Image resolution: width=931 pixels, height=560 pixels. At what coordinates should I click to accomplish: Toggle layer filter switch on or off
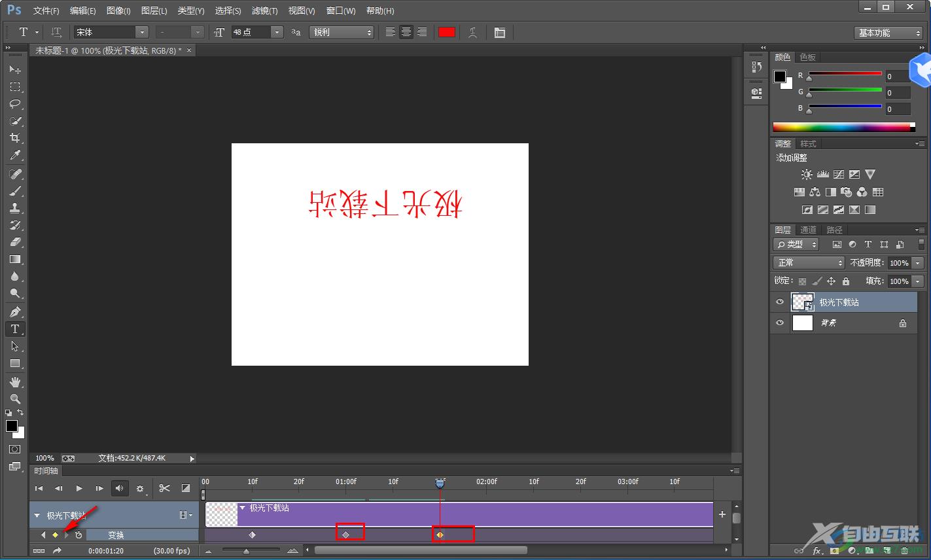pyautogui.click(x=922, y=244)
